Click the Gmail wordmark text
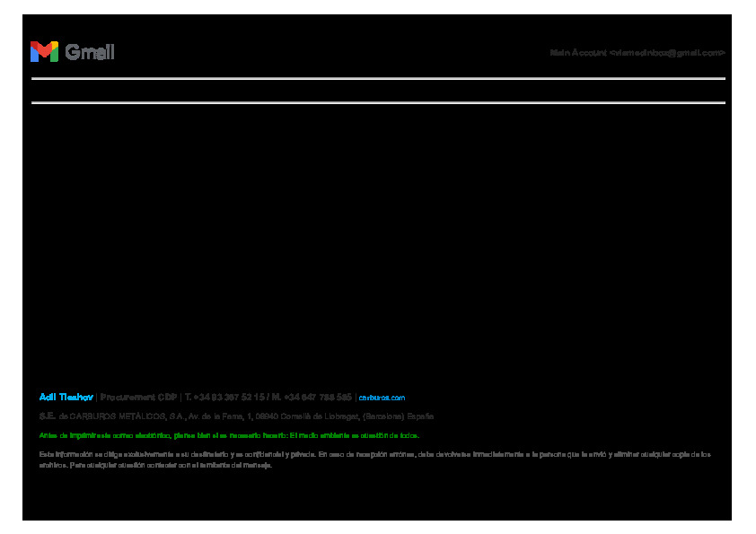The height and width of the screenshot is (534, 756). (x=90, y=52)
